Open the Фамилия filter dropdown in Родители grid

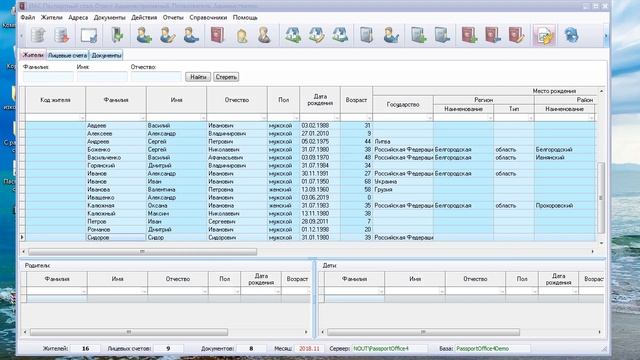(x=83, y=291)
